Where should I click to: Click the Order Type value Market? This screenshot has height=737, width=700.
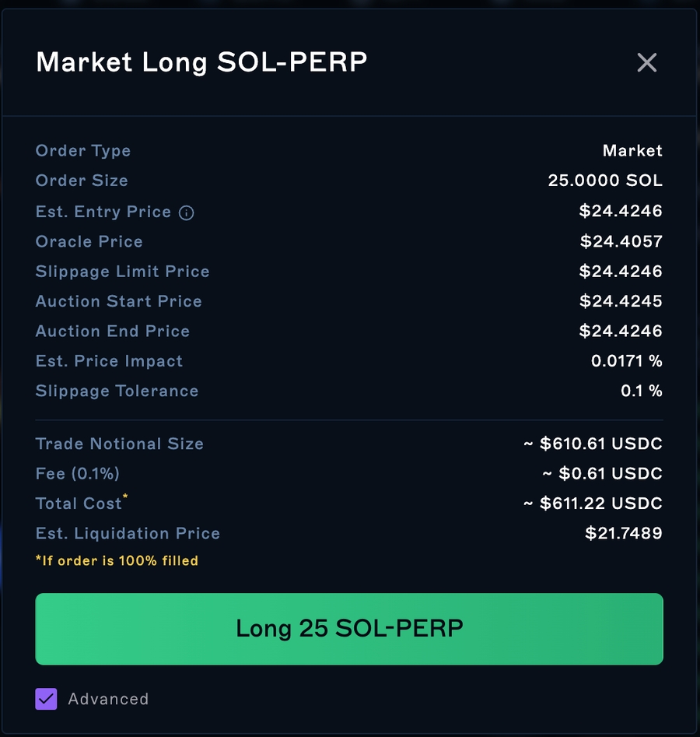pyautogui.click(x=632, y=151)
